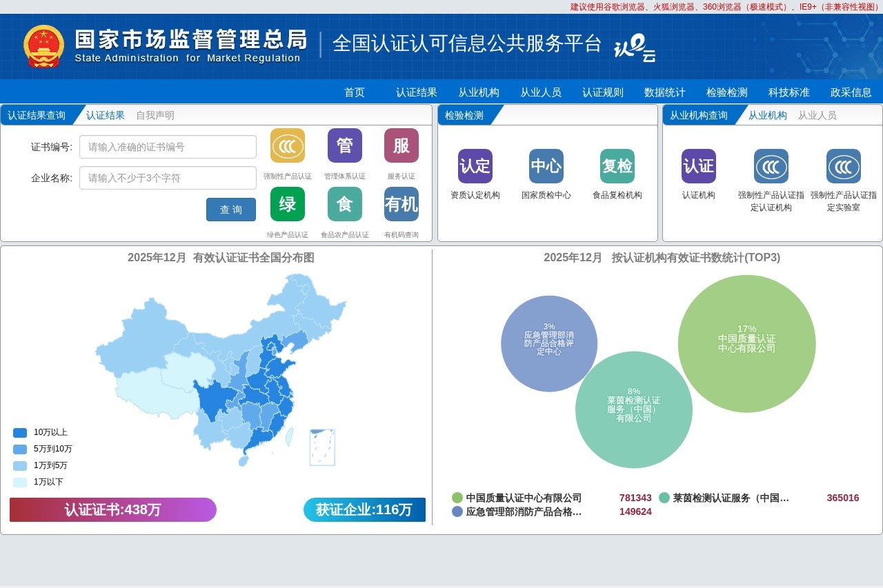Open the 数据统计 menu item
This screenshot has width=883, height=588.
click(664, 92)
